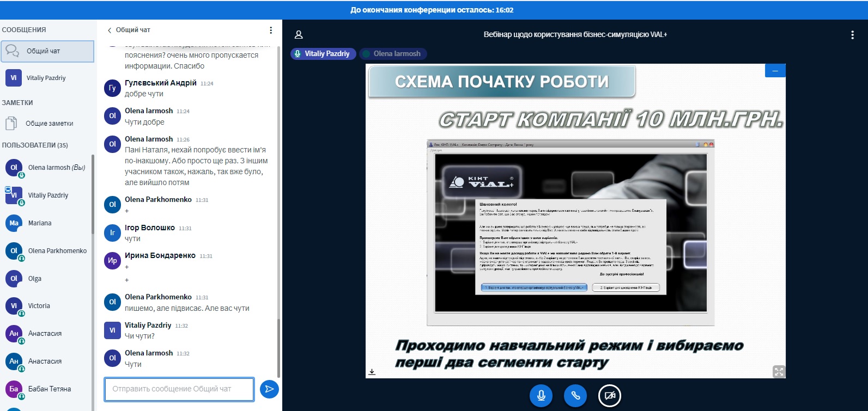Hide presentation with minimize button
868x411 pixels.
click(775, 71)
